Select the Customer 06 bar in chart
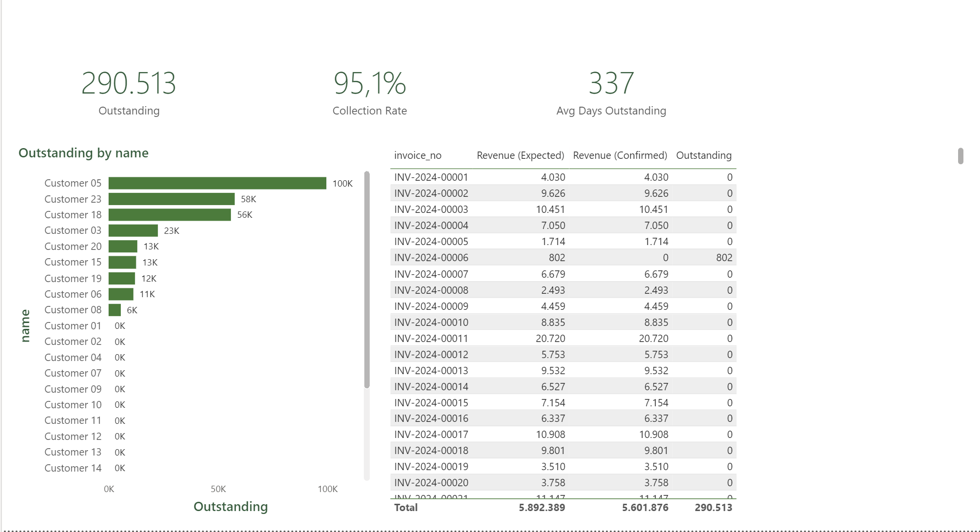The height and width of the screenshot is (532, 980). point(121,294)
